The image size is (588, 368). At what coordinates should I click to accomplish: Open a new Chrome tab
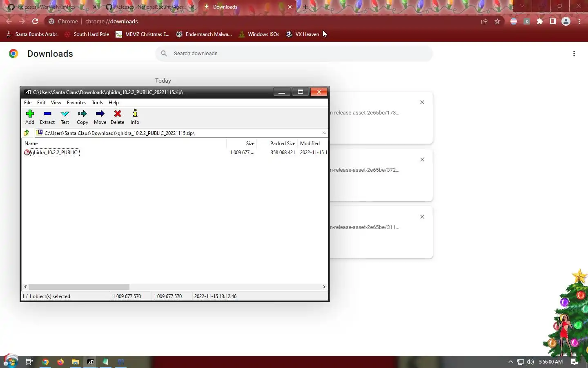[305, 7]
